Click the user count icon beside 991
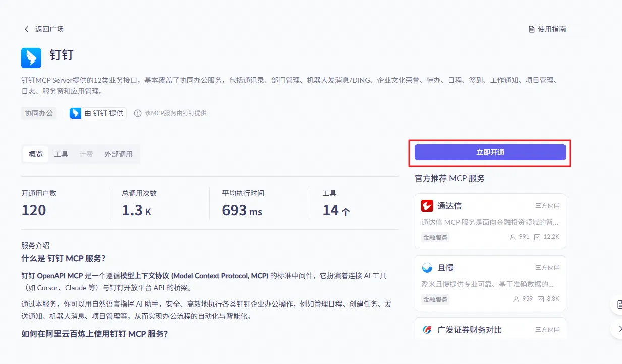 tap(513, 237)
